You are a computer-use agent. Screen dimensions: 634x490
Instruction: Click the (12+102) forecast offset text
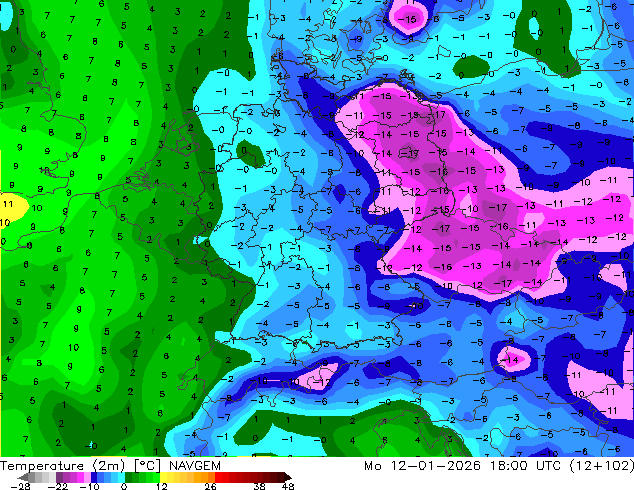602,466
